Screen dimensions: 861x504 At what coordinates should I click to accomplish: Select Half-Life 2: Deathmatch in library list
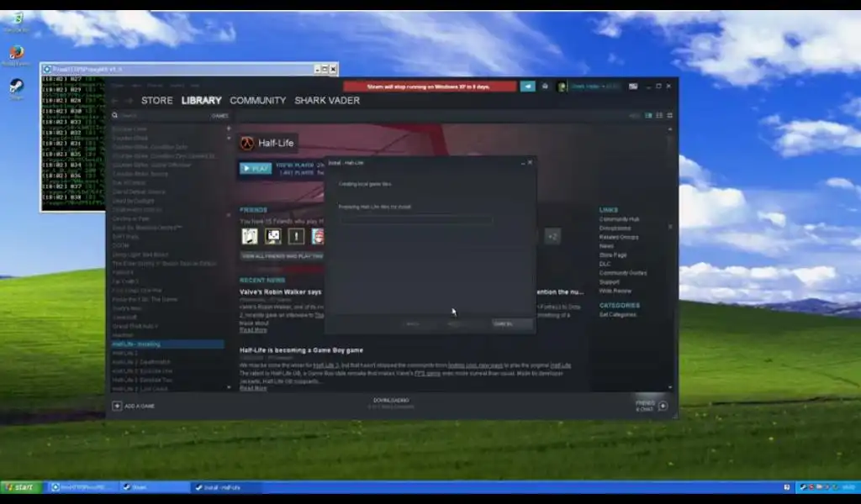(141, 362)
